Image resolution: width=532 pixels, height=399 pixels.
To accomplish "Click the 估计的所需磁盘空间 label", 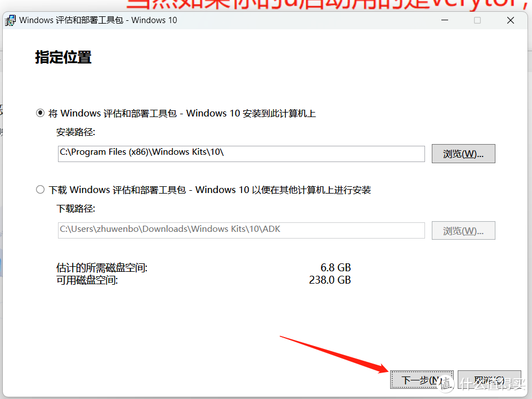I will [x=102, y=268].
